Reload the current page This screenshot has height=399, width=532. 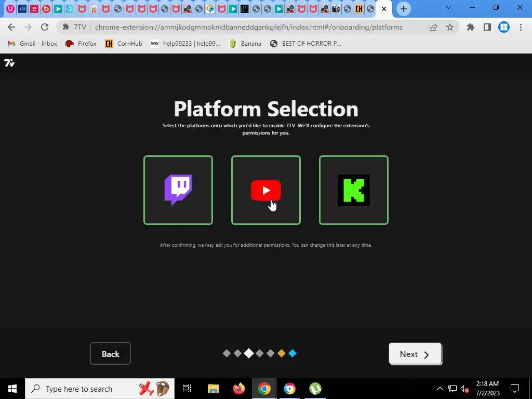pyautogui.click(x=45, y=27)
